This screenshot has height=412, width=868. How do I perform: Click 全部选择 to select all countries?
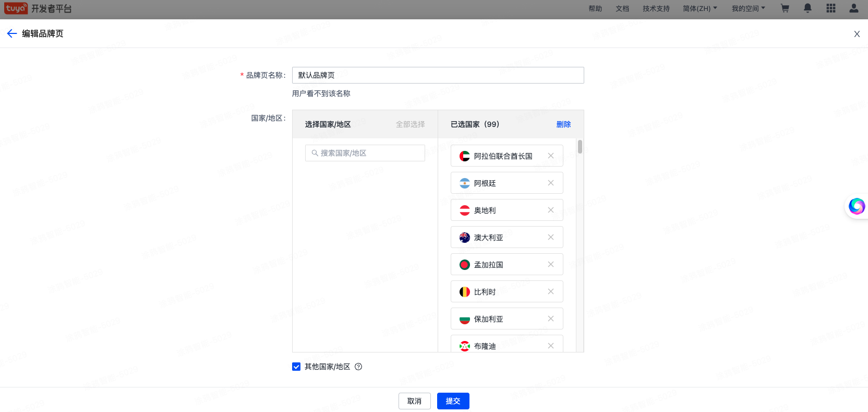pyautogui.click(x=410, y=124)
